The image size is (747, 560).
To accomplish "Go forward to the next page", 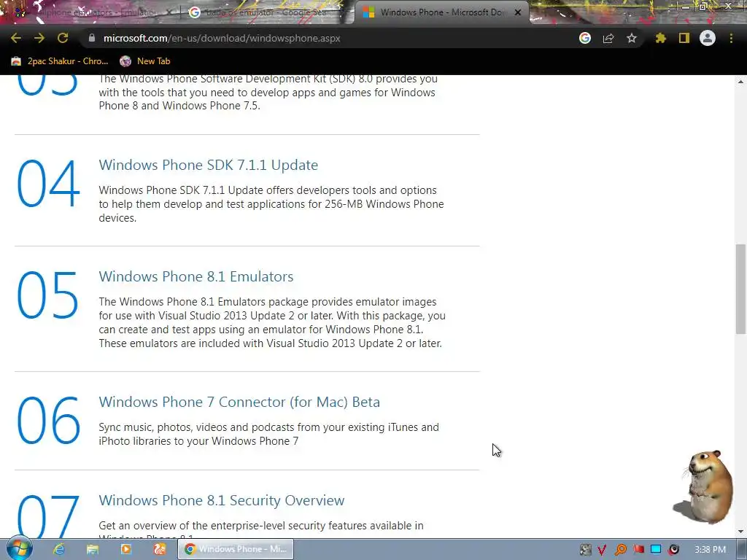I will tap(39, 38).
